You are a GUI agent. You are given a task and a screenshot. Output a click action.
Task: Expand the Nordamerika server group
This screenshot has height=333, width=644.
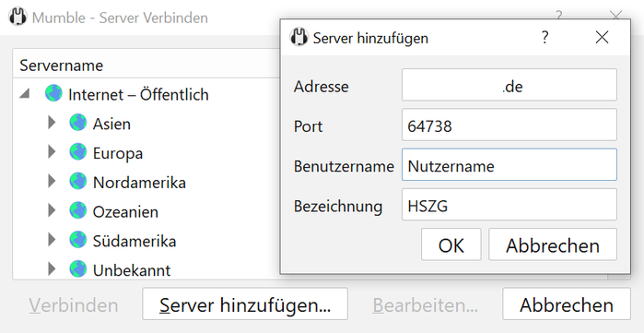click(x=52, y=181)
